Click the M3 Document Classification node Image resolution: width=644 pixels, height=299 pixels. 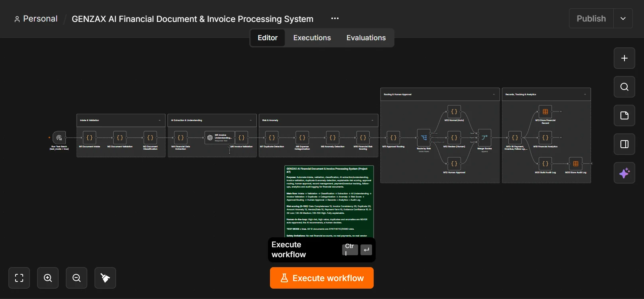(150, 138)
